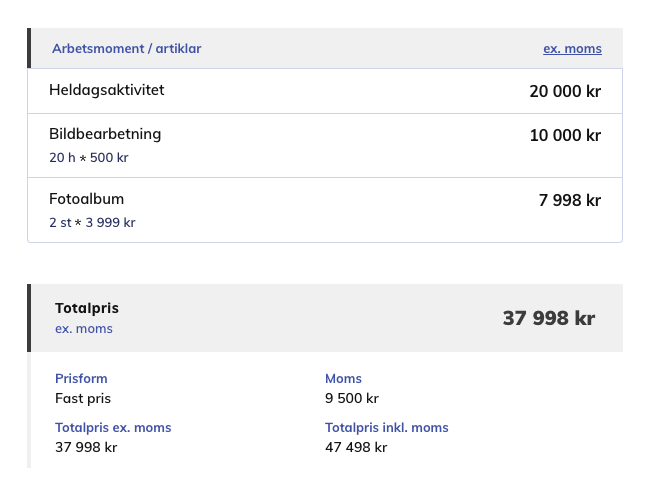Screen dimensions: 653x488
Task: Select the Fotoalbum row title
Action: click(87, 199)
